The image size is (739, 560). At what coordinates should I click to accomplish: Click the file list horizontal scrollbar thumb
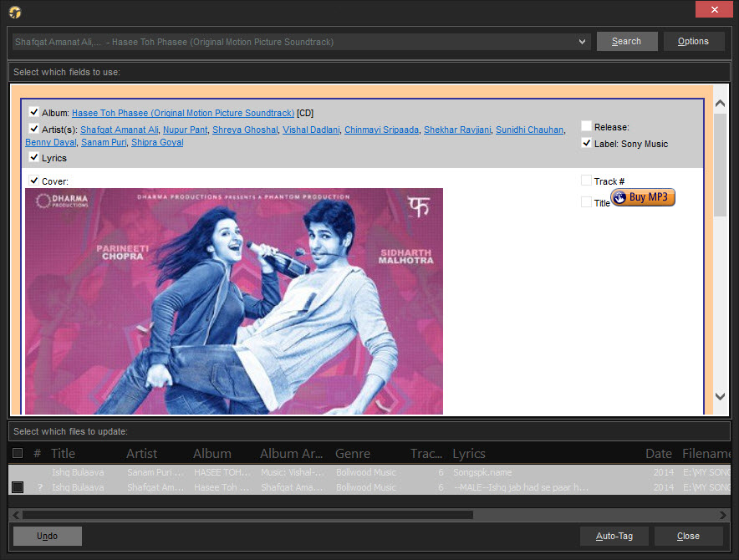(247, 515)
